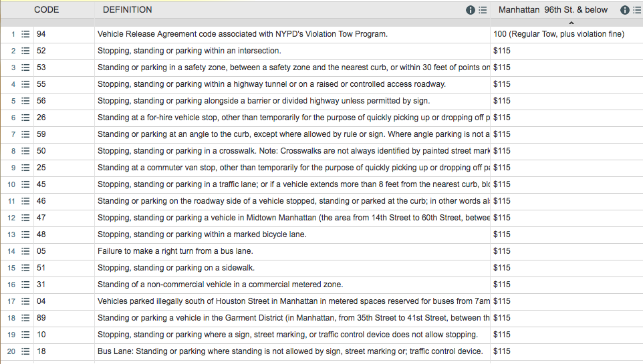Select the cell with code 94
This screenshot has height=364, width=643.
click(64, 35)
